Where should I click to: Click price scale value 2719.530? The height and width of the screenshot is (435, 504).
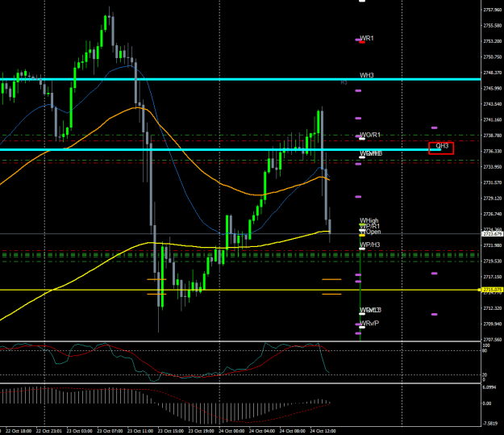(493, 261)
